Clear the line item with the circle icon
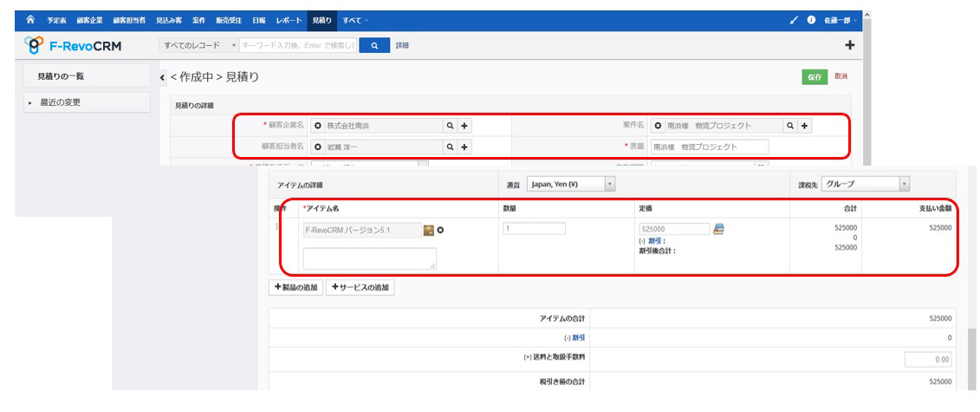The width and height of the screenshot is (980, 412). [x=440, y=230]
